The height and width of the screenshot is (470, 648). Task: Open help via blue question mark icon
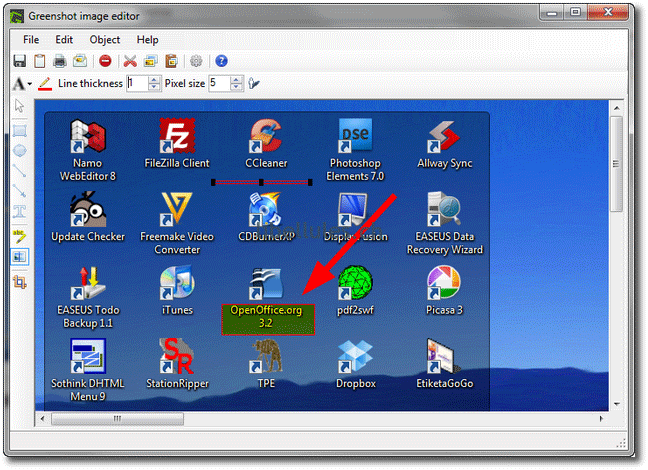tap(222, 61)
